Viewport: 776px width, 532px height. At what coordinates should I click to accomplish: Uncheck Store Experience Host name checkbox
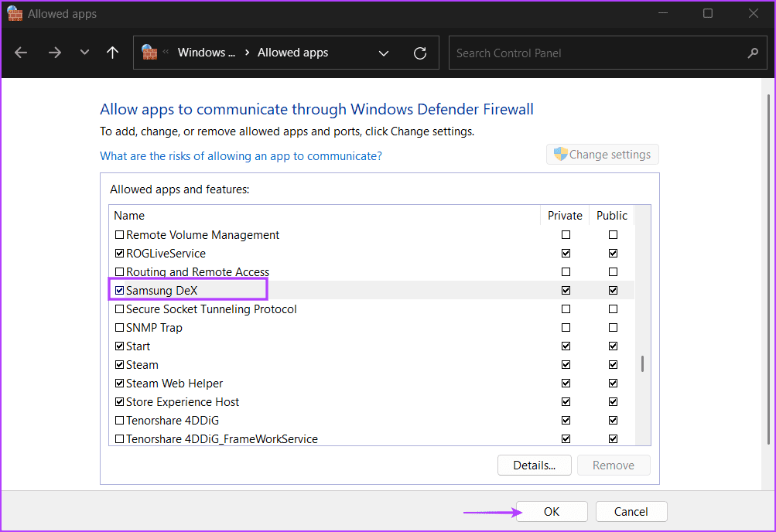(119, 401)
